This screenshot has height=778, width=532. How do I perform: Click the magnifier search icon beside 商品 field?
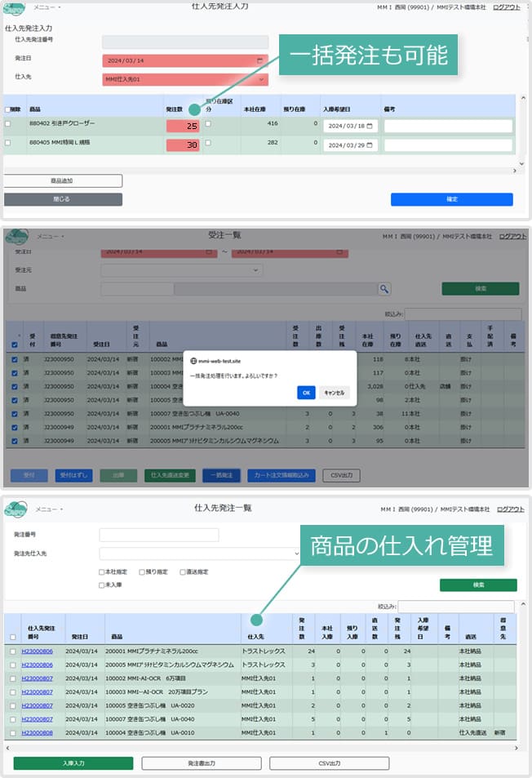(384, 289)
